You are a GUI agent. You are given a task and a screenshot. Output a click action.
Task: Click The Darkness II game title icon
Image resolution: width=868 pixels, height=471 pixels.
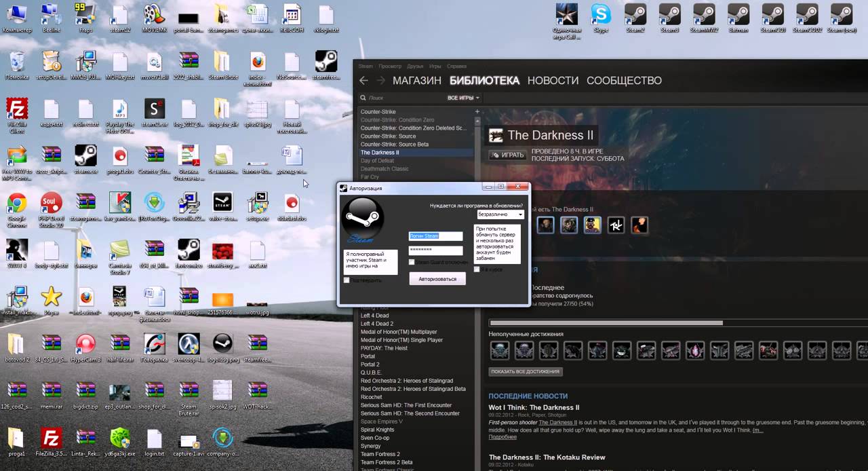coord(496,135)
